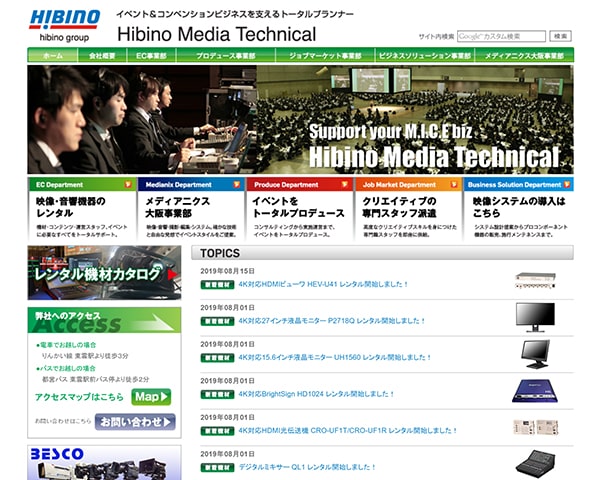Select the プロデュース事業部 navigation tab
Screen dimensions: 600x480
click(226, 56)
